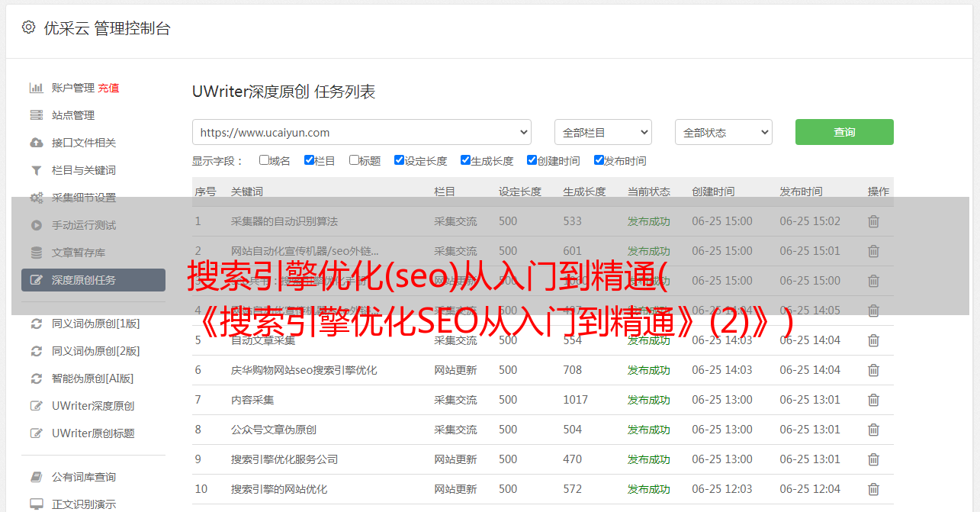The image size is (980, 512).
Task: Click the UWriter深度原创 edit icon
Action: (36, 406)
